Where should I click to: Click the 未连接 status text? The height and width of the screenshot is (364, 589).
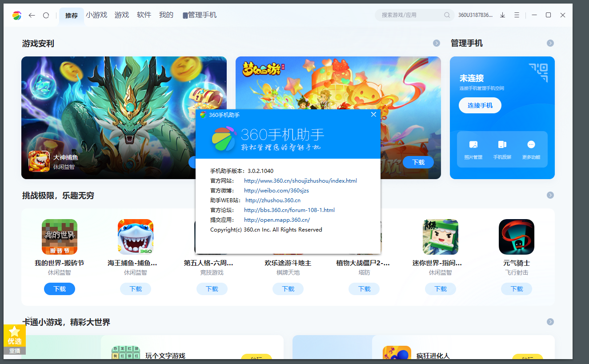472,78
